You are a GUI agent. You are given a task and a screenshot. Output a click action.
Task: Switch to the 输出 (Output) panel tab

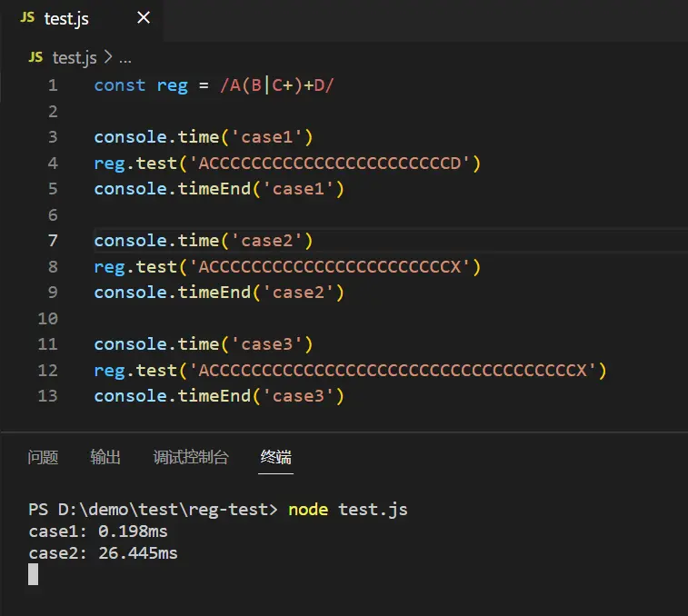pyautogui.click(x=105, y=457)
